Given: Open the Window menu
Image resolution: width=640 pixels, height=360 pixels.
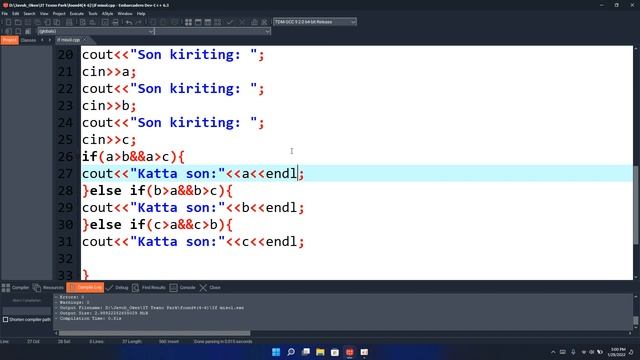Looking at the screenshot, I should pyautogui.click(x=125, y=13).
